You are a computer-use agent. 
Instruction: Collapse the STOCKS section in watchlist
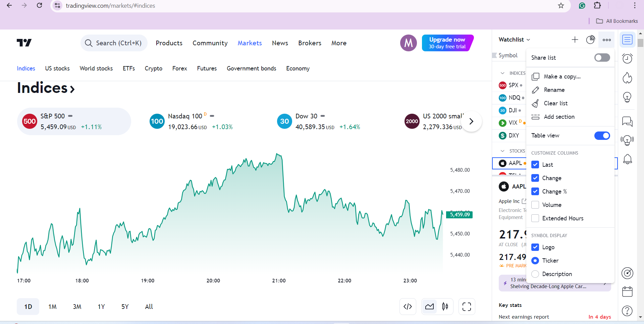(502, 151)
